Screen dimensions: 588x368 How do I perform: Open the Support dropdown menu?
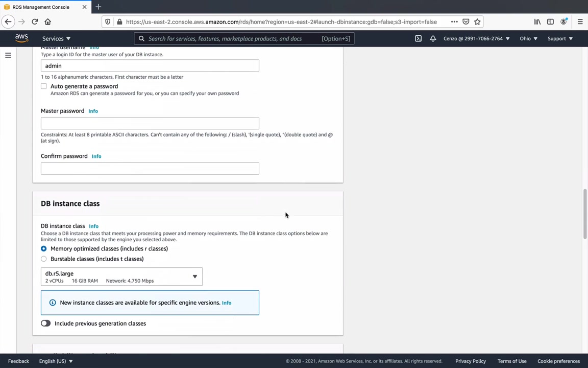(x=560, y=38)
